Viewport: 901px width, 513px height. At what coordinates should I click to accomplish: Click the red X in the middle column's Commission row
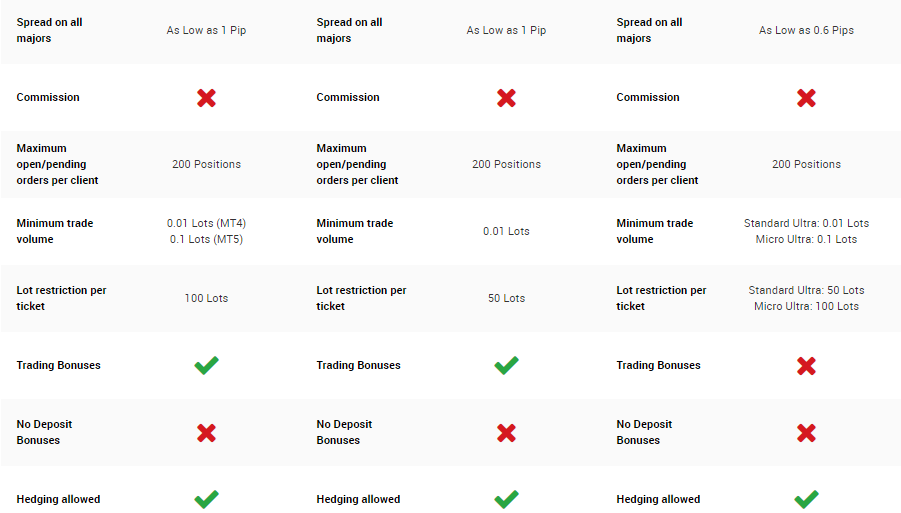click(x=506, y=98)
